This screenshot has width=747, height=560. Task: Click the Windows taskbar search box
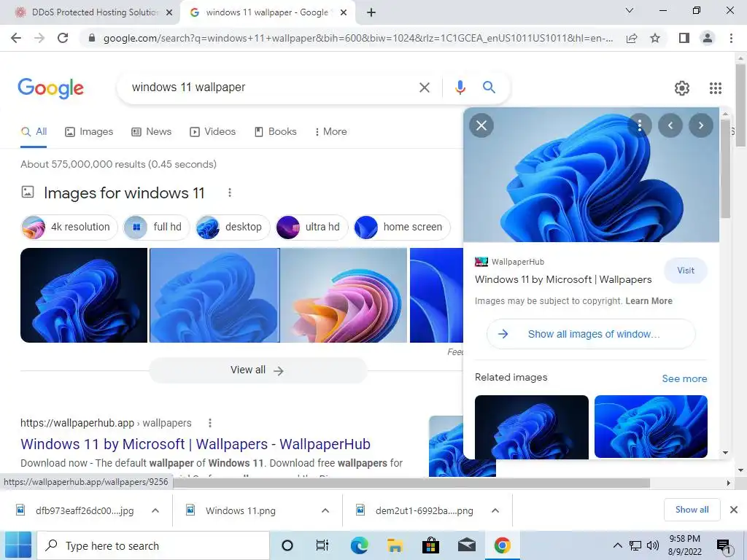[x=153, y=545]
